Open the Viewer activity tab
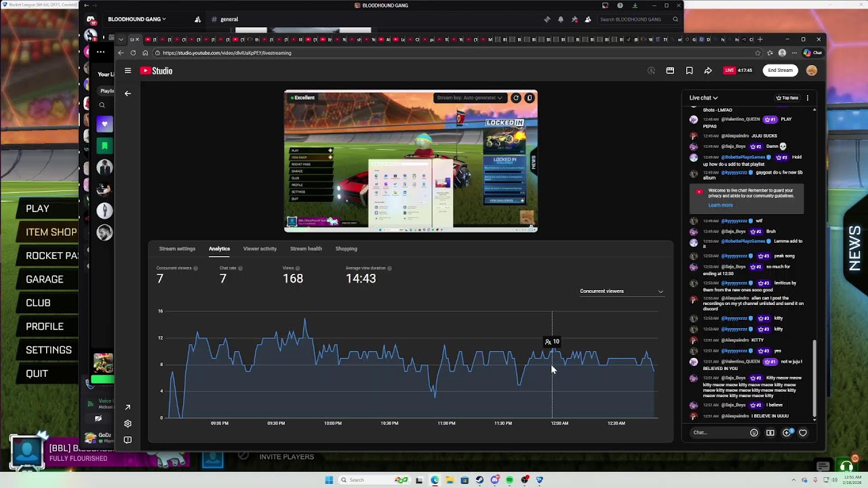 point(260,249)
